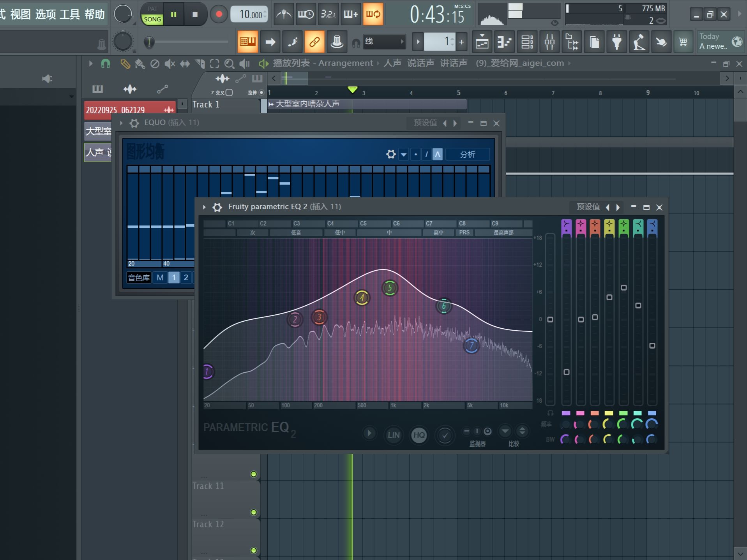This screenshot has height=560, width=747.
Task: Stop playback with the stop button
Action: coord(195,14)
